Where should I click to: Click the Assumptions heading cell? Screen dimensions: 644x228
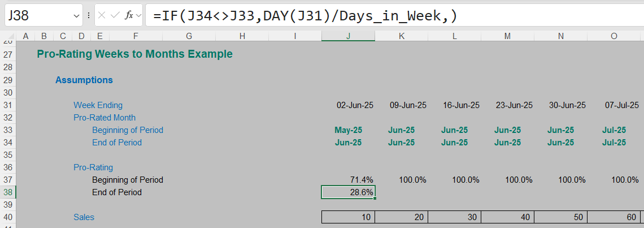(x=84, y=80)
